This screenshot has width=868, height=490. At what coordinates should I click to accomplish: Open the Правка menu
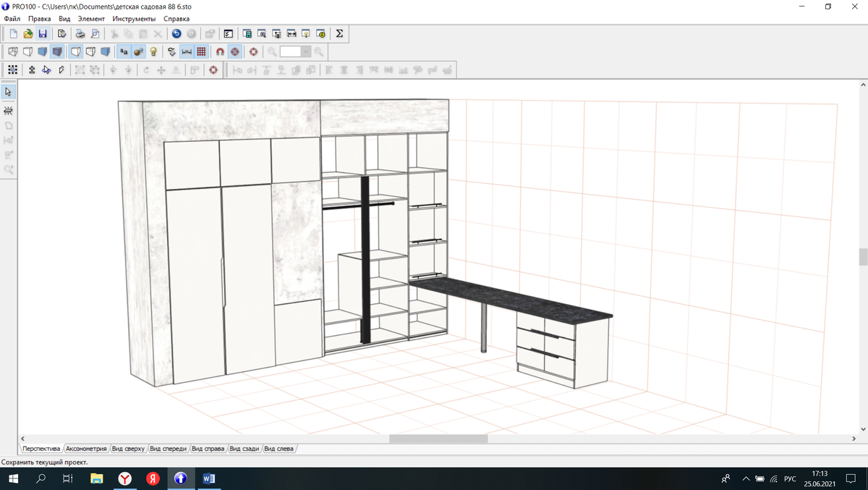tap(39, 19)
